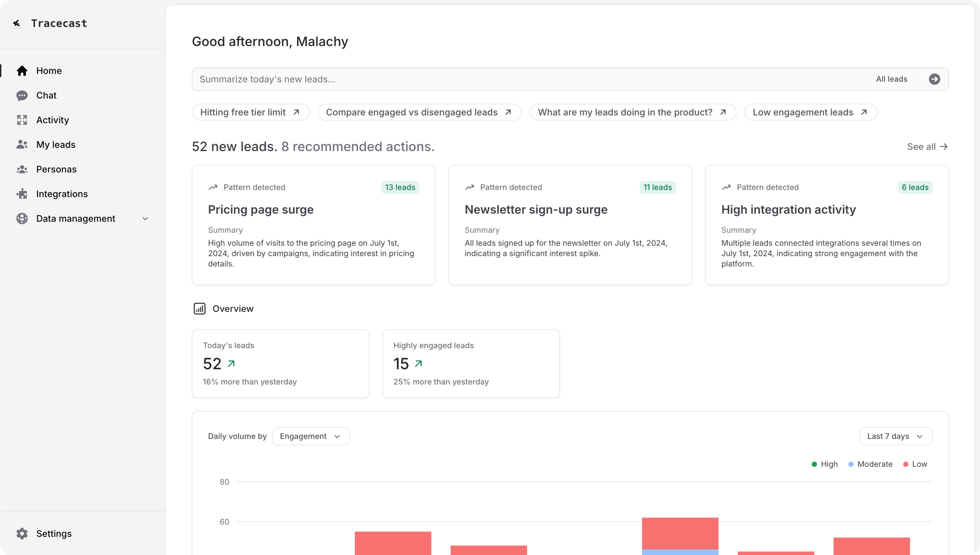Submit query with arrow circle icon

point(934,79)
